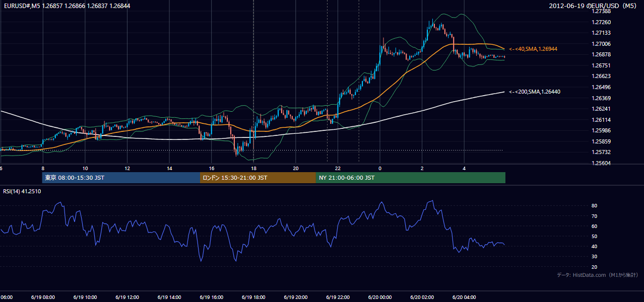
Task: Click price level 1.26751 on the axis
Action: [601, 65]
